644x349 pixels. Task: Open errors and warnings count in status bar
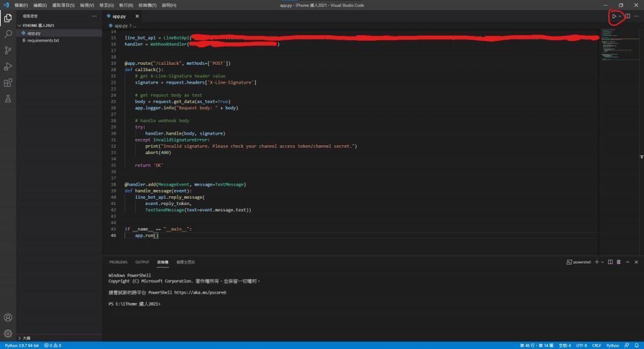(53, 345)
